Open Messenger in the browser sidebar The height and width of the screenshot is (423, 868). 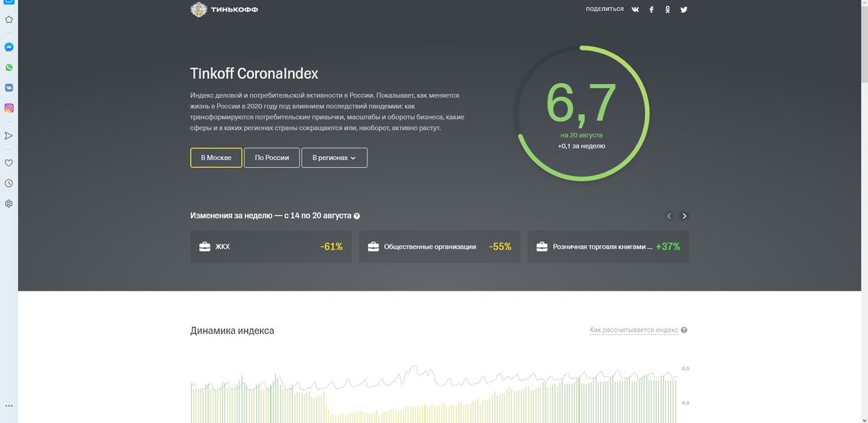coord(9,47)
